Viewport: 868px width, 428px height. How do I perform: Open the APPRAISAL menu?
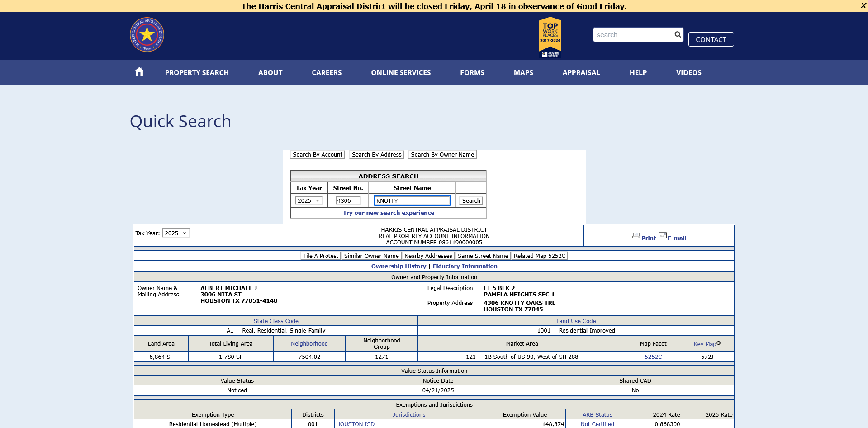[581, 72]
